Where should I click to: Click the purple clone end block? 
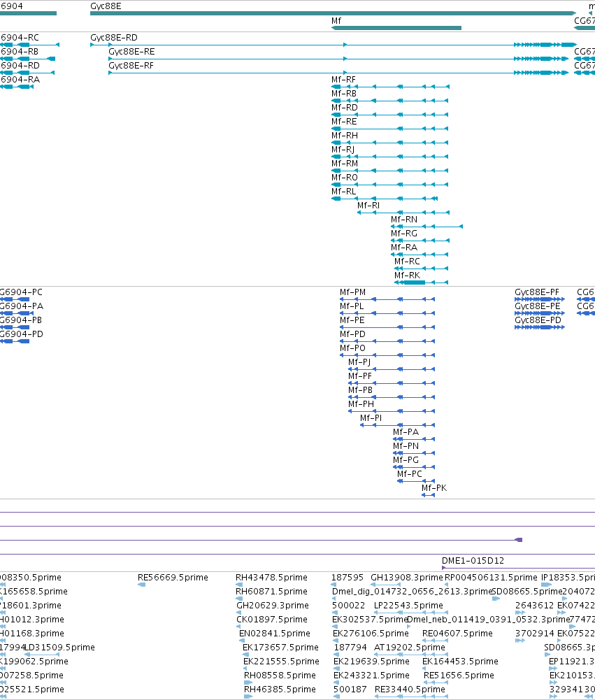pyautogui.click(x=519, y=540)
